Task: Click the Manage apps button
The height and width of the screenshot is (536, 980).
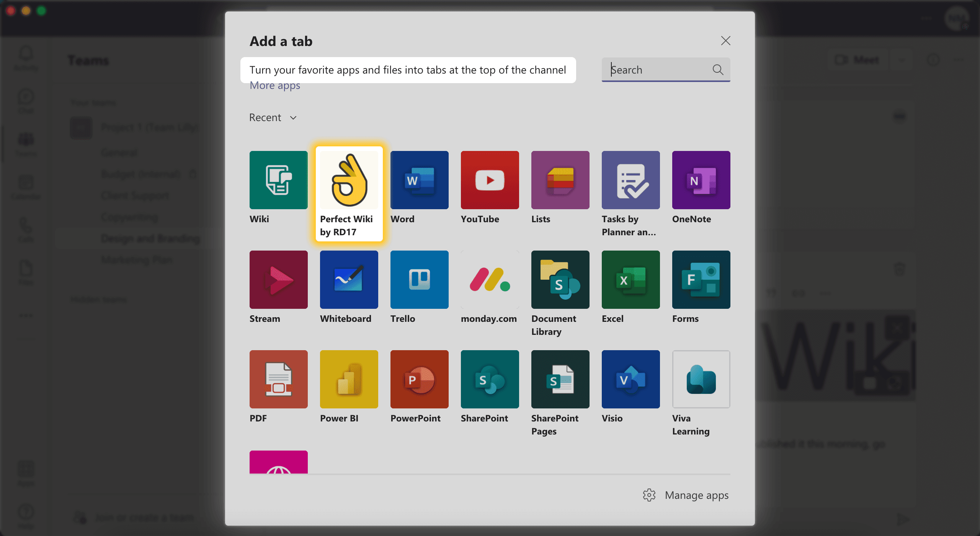Action: [686, 494]
